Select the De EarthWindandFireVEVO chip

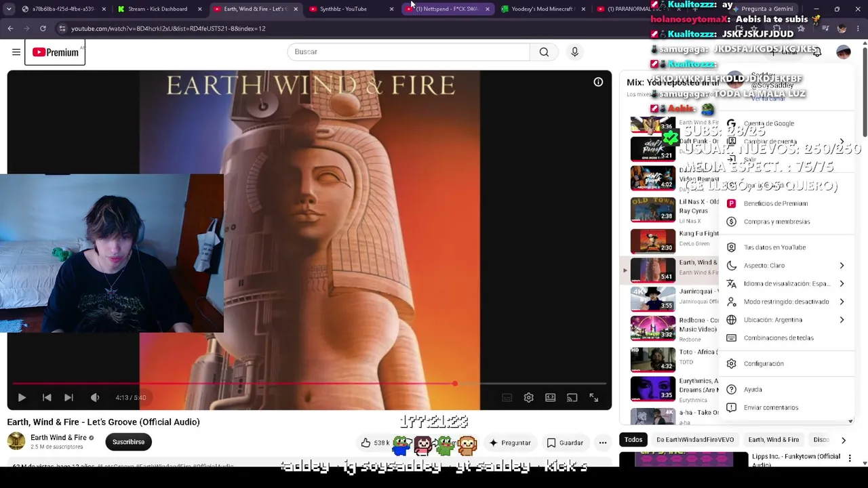click(695, 440)
